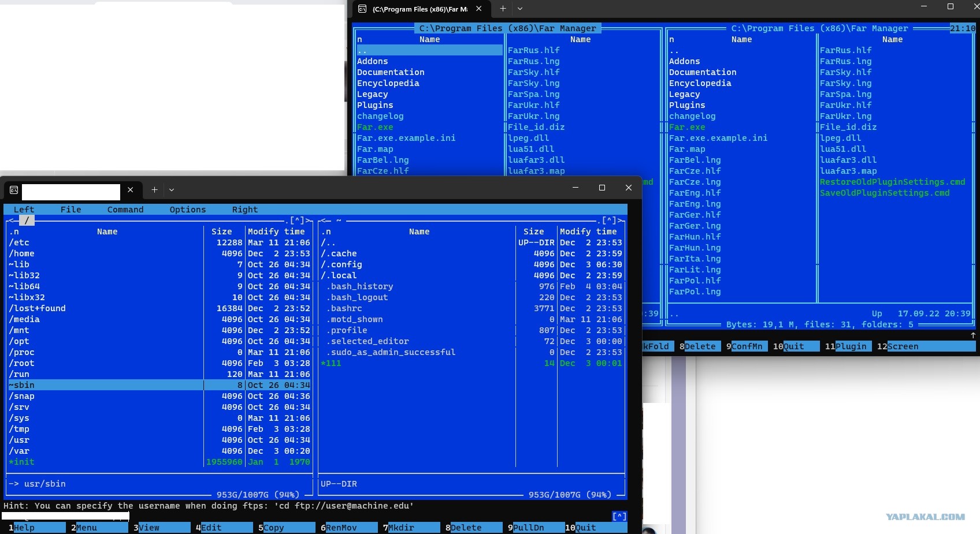
Task: Click the clock 21:10 in Far Manager
Action: pos(963,28)
